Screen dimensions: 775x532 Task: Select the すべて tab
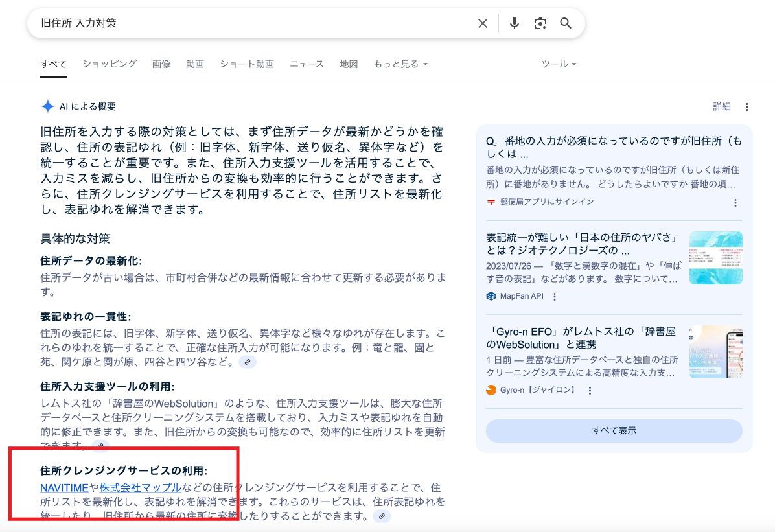53,64
